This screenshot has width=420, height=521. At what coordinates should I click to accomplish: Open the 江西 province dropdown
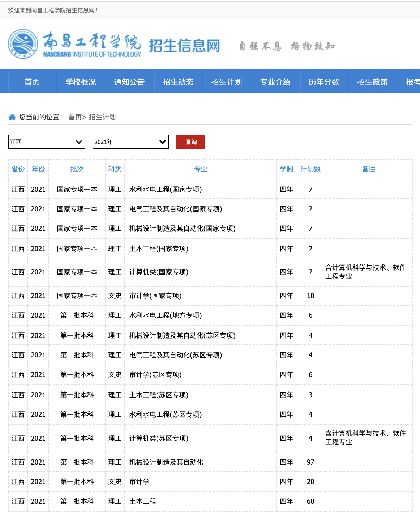point(47,142)
